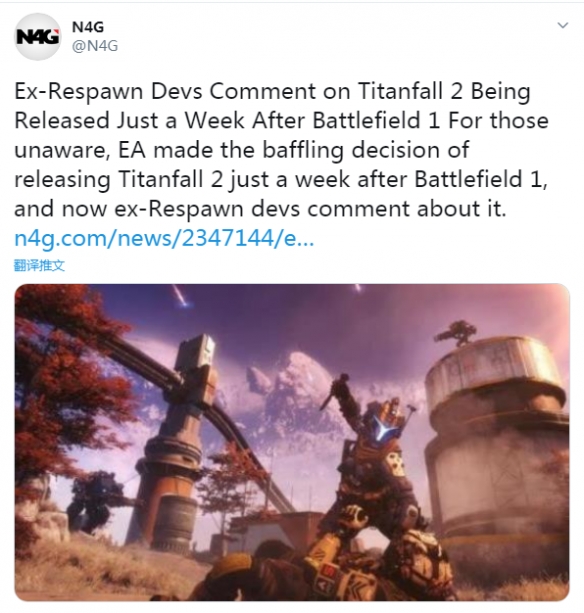Follow the n4g.com/news/2347144 article link

point(164,238)
